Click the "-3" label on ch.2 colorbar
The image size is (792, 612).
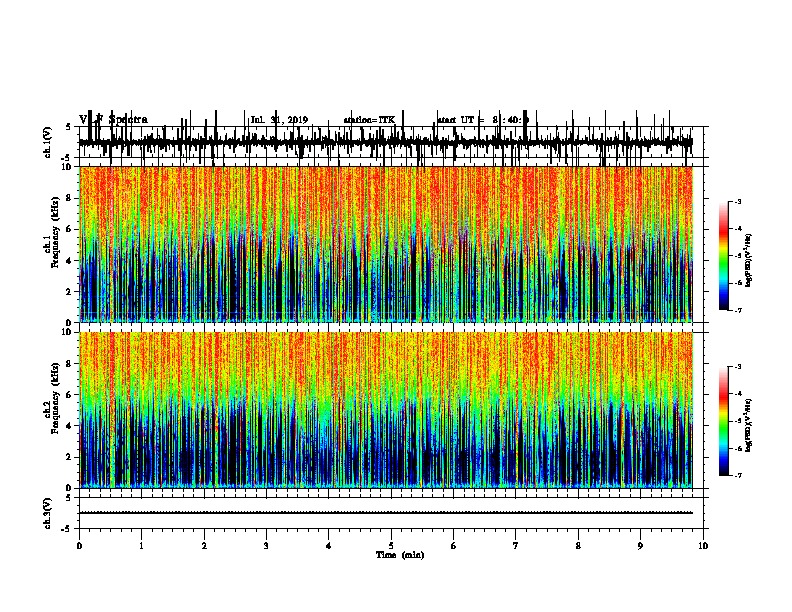738,367
